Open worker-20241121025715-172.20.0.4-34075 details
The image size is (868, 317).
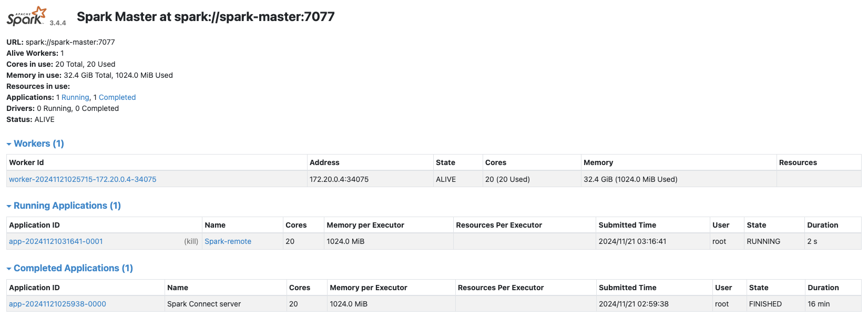(83, 179)
